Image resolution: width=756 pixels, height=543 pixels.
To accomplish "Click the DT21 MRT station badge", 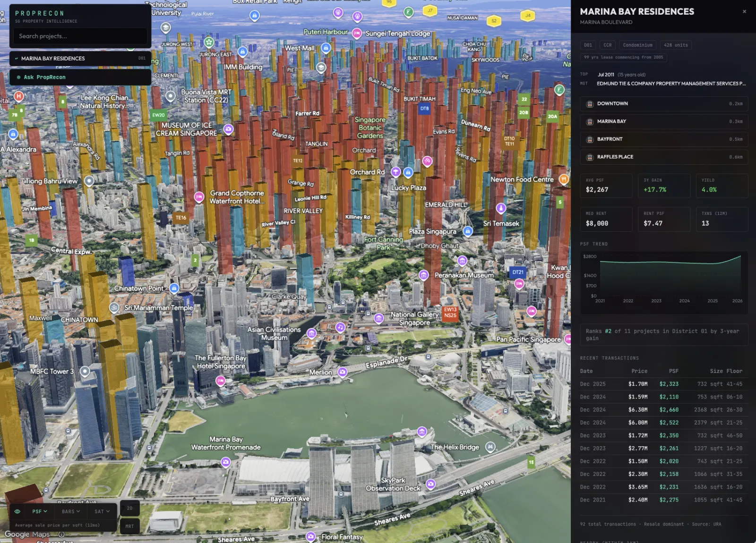I will (x=518, y=272).
